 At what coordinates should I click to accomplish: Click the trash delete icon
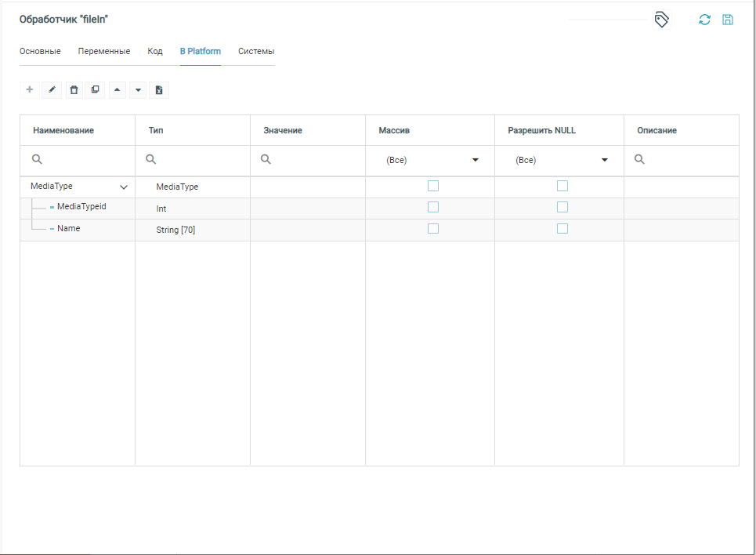click(74, 90)
